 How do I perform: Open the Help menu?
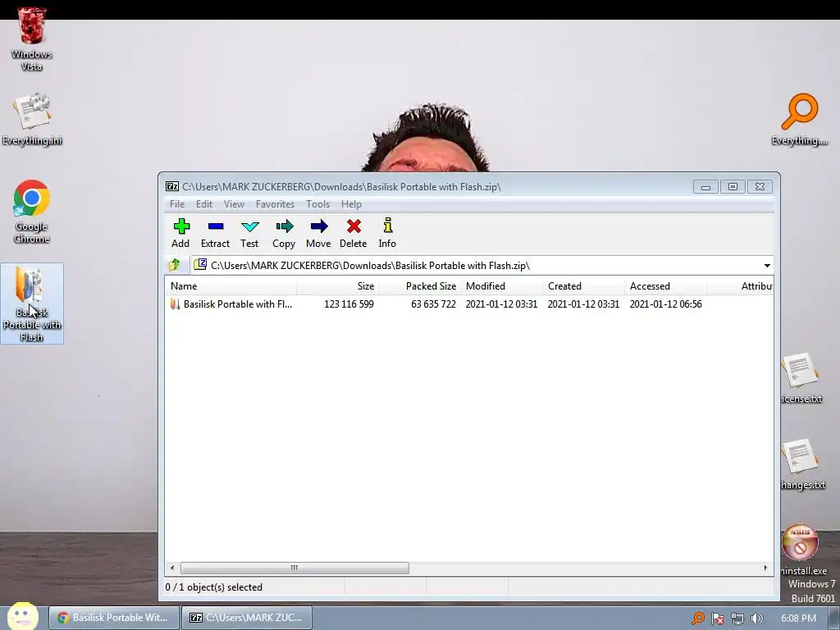click(351, 204)
